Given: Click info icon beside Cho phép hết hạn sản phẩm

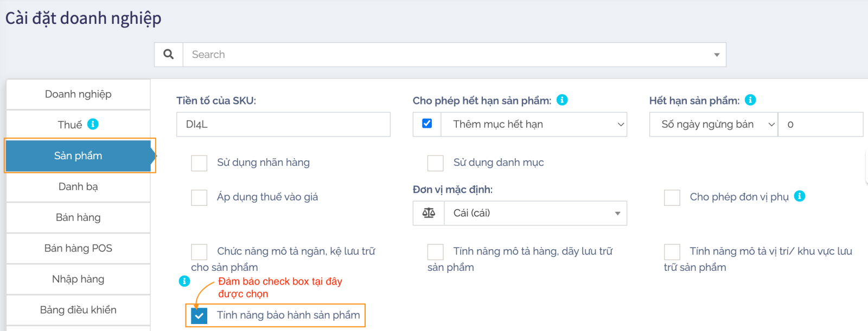Looking at the screenshot, I should pyautogui.click(x=562, y=100).
